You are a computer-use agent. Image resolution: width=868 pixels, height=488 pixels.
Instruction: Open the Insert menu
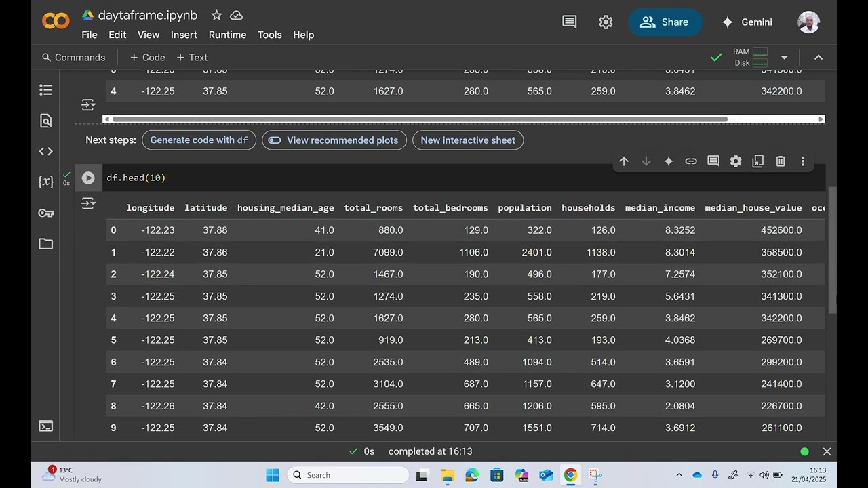184,35
